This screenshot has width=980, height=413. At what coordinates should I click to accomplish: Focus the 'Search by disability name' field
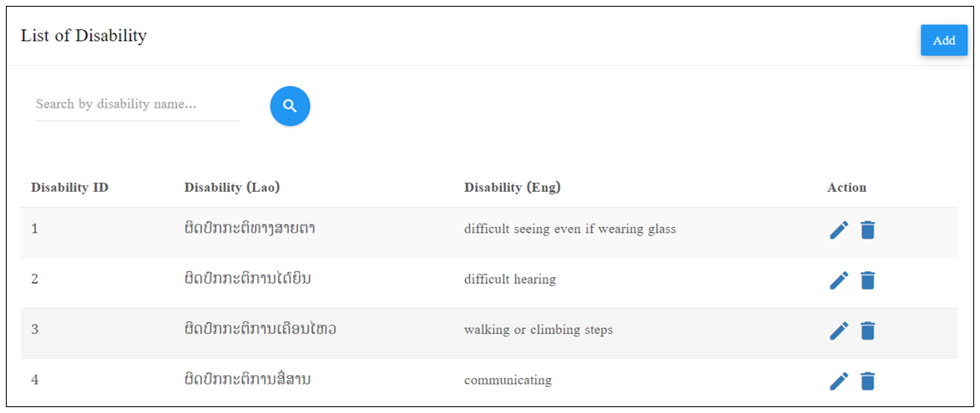pyautogui.click(x=138, y=104)
